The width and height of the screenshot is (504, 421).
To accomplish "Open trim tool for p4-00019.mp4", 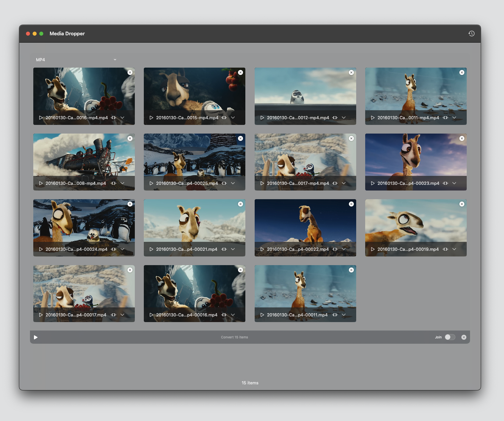I will pyautogui.click(x=445, y=249).
